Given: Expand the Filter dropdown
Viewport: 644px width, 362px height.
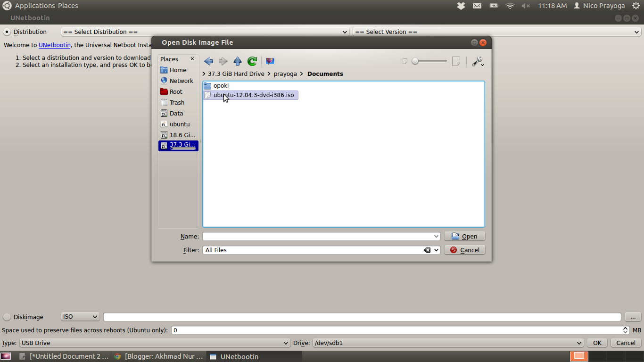Looking at the screenshot, I should [x=437, y=250].
